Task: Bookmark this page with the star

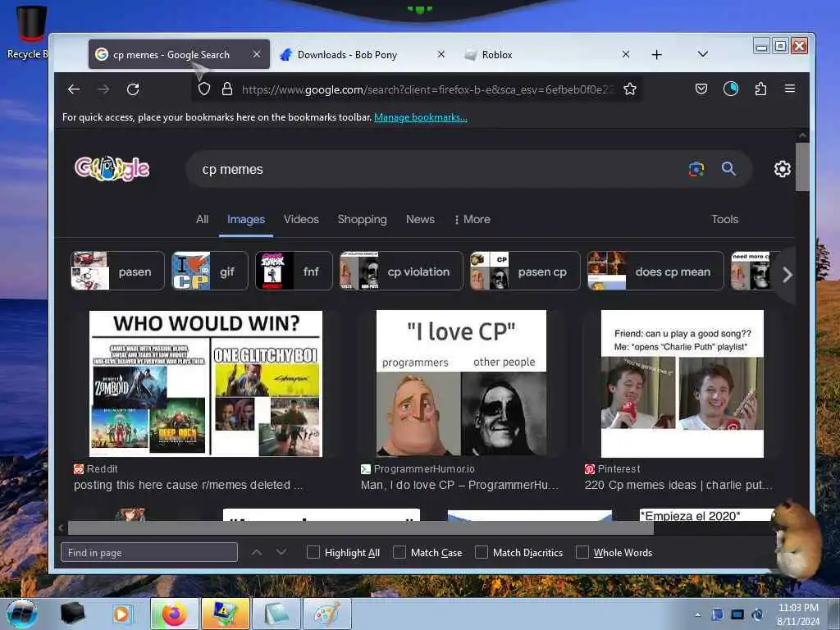Action: pos(630,89)
